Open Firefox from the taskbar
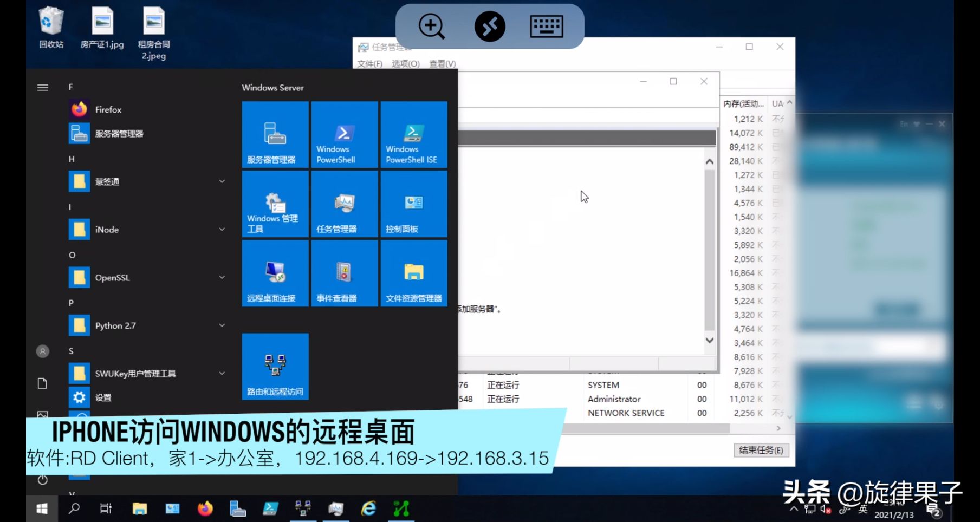 click(x=205, y=508)
